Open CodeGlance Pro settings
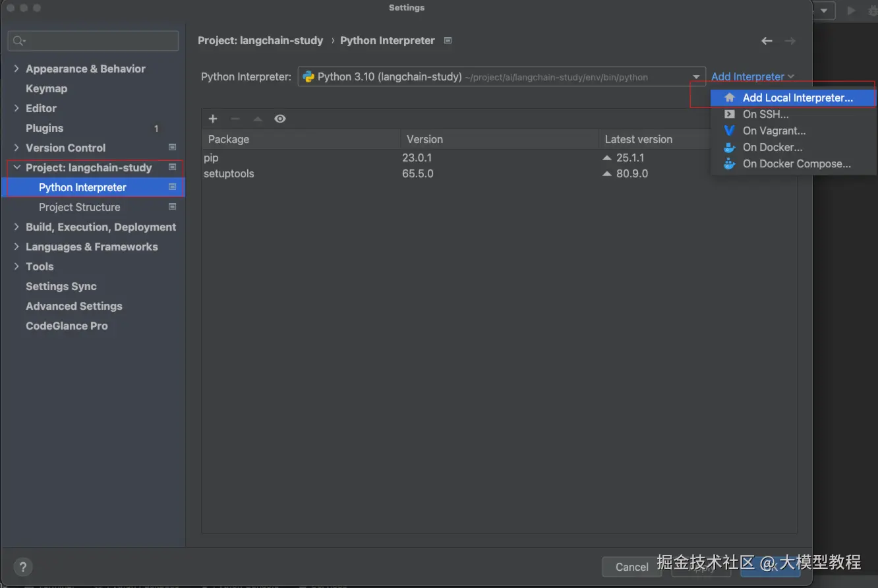Image resolution: width=878 pixels, height=588 pixels. click(x=67, y=326)
